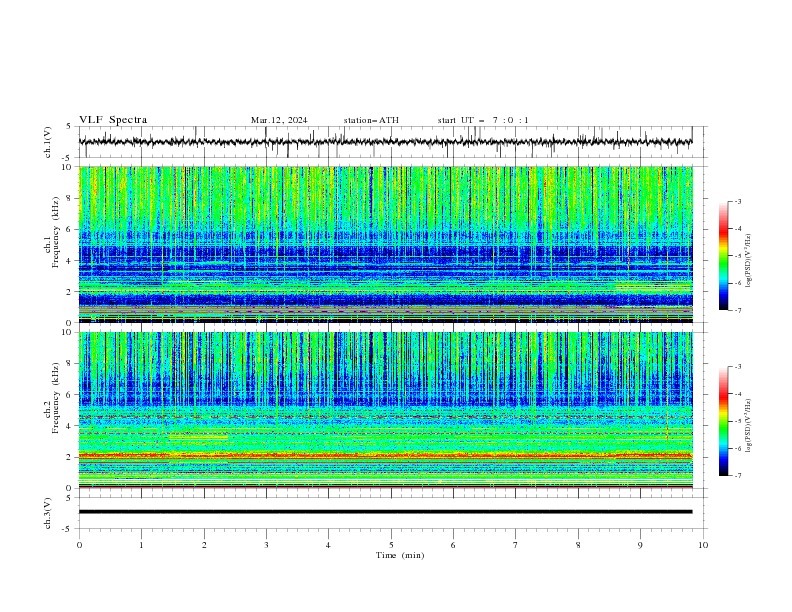Screen dimensions: 792x612
Task: Click the "0" tick on the time axis
Action: [79, 545]
